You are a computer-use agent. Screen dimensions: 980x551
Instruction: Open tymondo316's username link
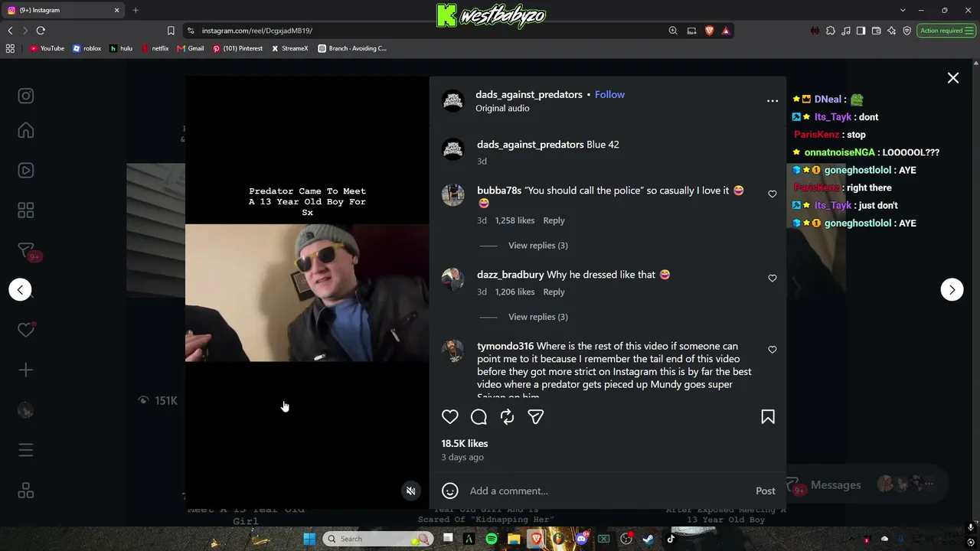[x=505, y=346]
